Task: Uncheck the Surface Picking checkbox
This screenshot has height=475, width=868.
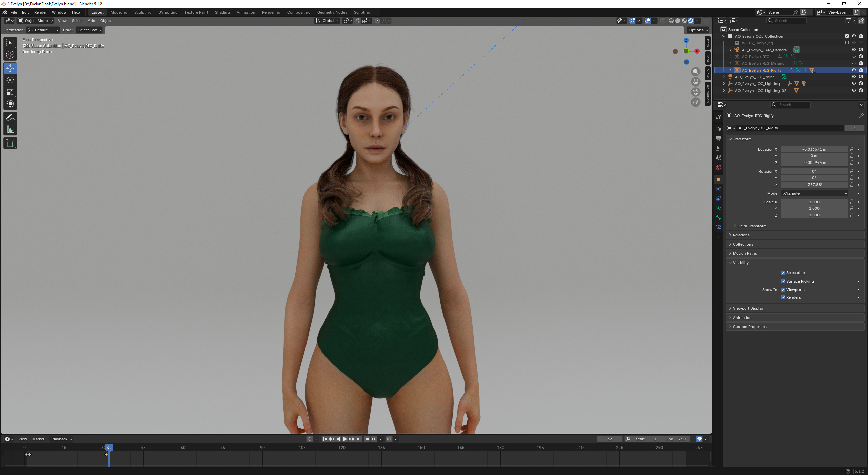Action: tap(783, 281)
